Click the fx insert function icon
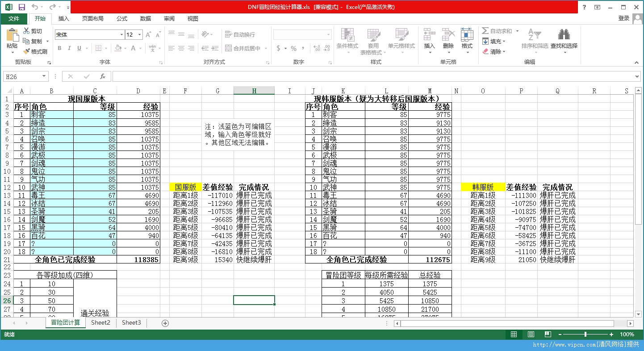This screenshot has height=351, width=644. (102, 76)
